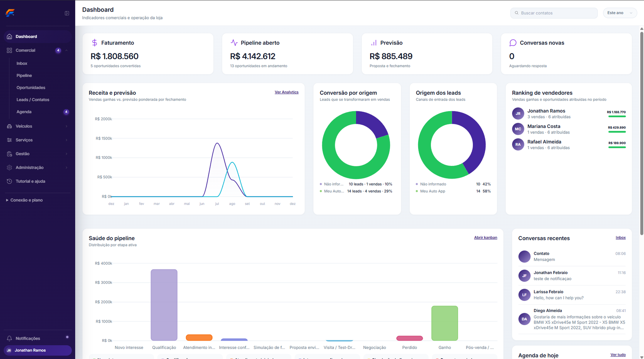Open the Inbox menu item

coord(22,63)
